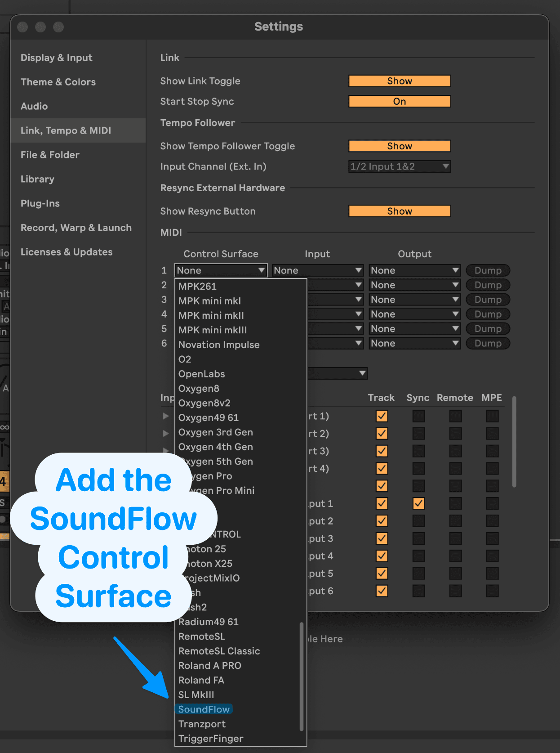Enable Remote for the put 6 port

(x=455, y=591)
